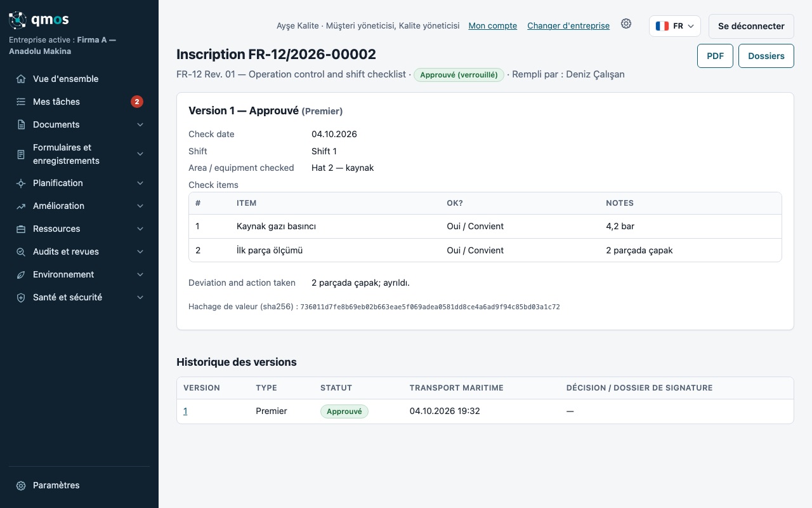
Task: Click the form icon beside Formulaires et enregistrements
Action: coord(21,154)
